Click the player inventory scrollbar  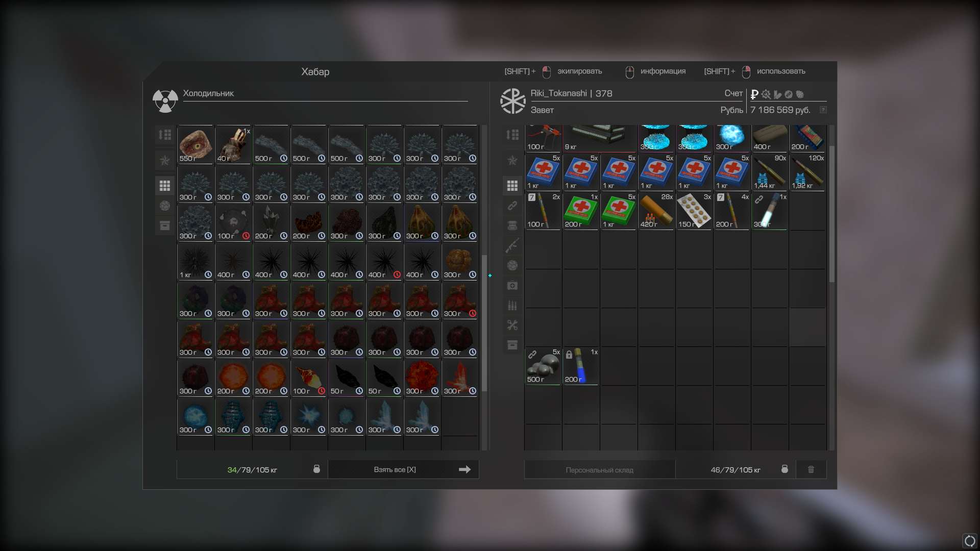pyautogui.click(x=831, y=214)
